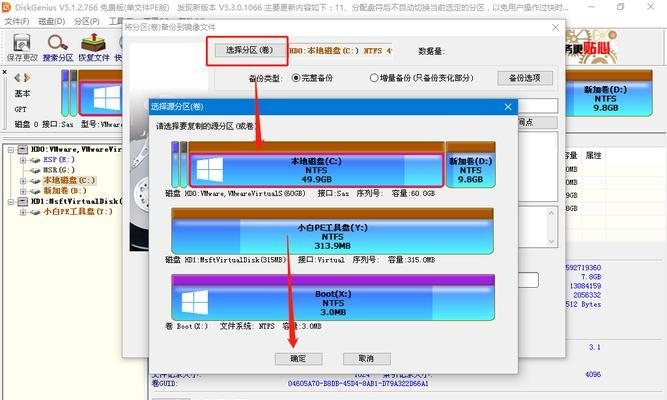Click the 属性 column header

(x=593, y=155)
